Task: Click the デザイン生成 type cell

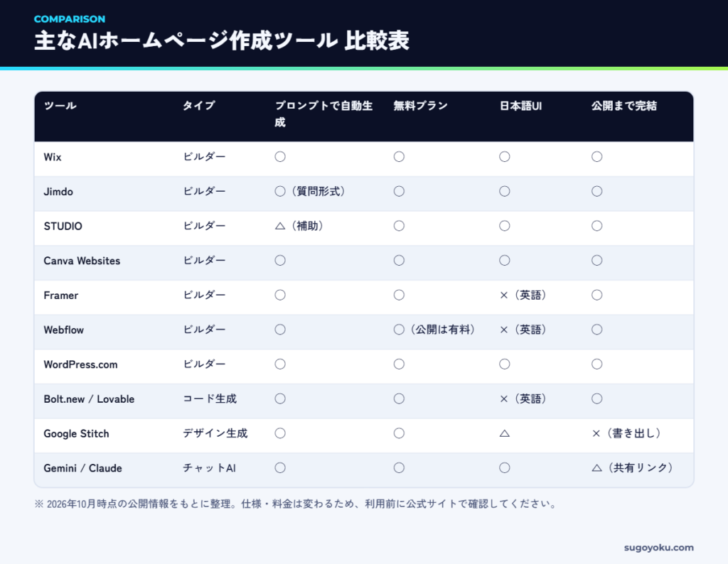Action: tap(215, 433)
